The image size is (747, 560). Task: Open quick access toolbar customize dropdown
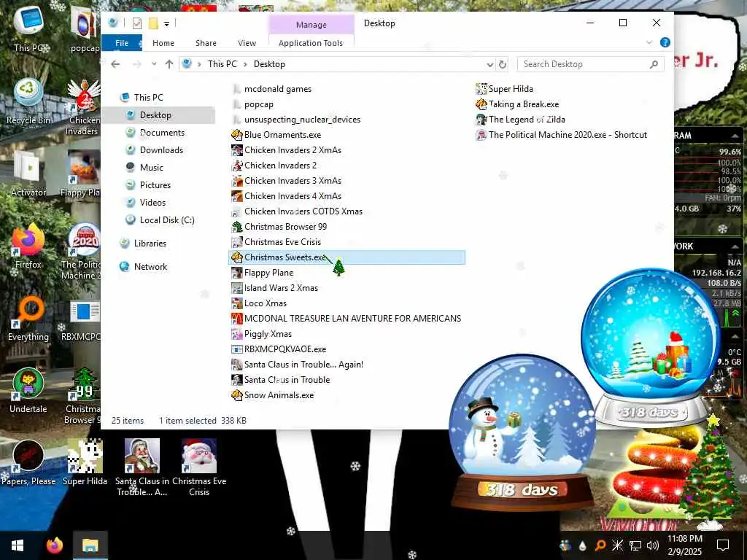point(167,23)
